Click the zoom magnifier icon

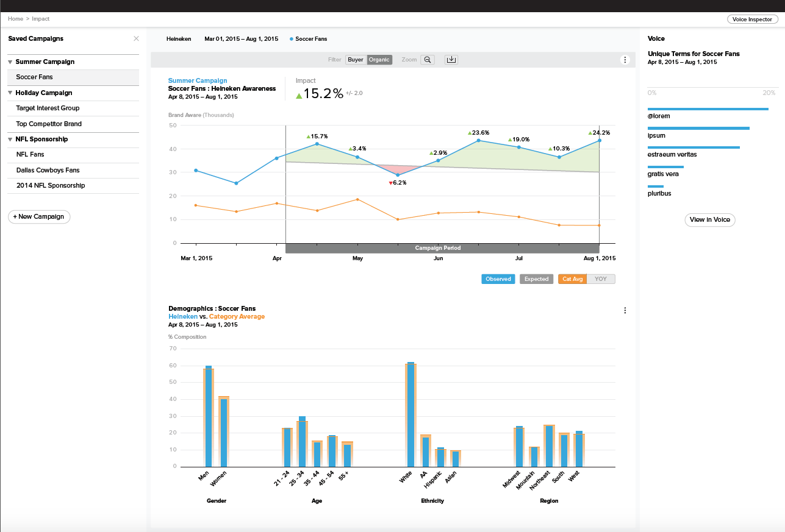[428, 60]
